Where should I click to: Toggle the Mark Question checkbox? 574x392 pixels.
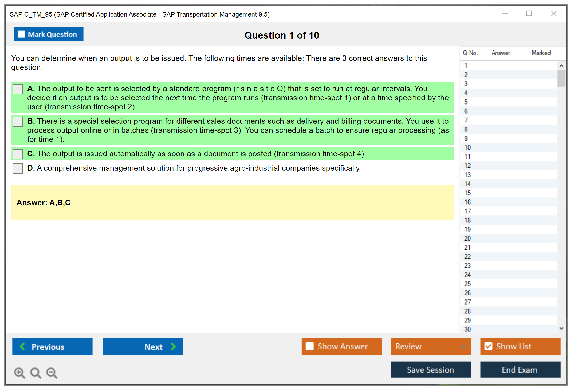coord(21,34)
